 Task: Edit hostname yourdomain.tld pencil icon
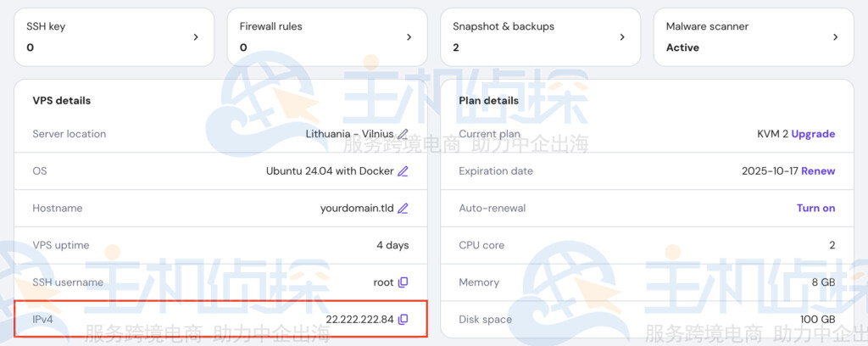coord(403,209)
